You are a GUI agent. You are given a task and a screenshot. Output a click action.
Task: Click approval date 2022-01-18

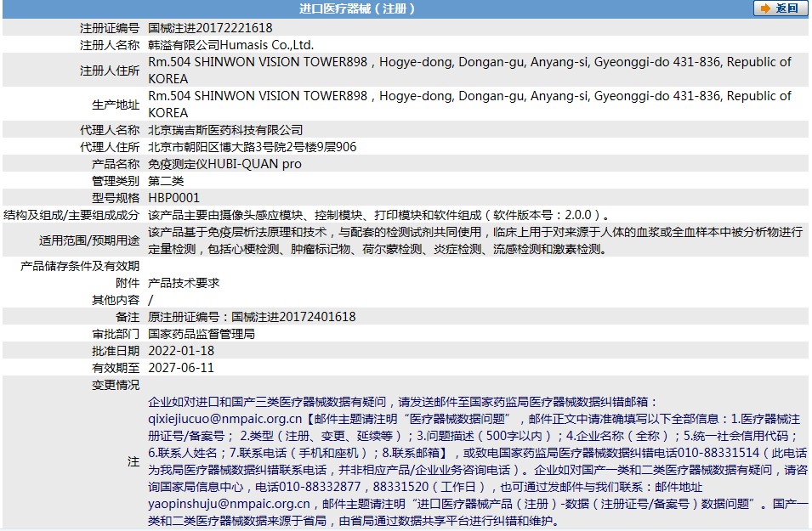pyautogui.click(x=181, y=351)
